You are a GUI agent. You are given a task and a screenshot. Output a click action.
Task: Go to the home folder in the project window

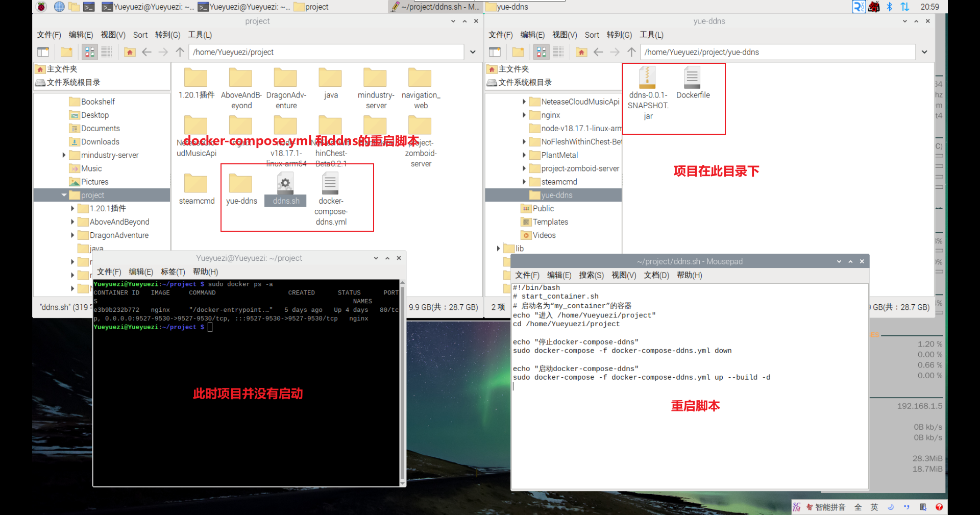click(130, 52)
